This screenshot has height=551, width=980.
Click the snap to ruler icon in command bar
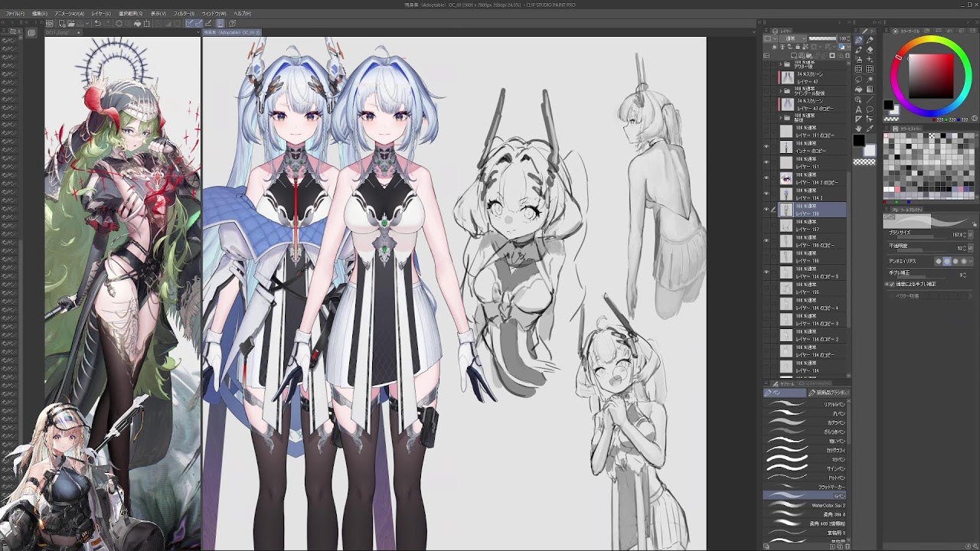[x=189, y=24]
